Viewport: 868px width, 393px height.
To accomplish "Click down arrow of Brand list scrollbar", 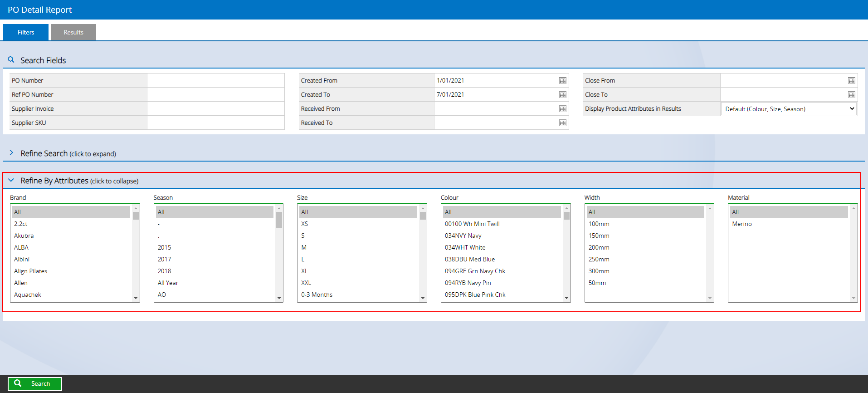I will click(136, 298).
